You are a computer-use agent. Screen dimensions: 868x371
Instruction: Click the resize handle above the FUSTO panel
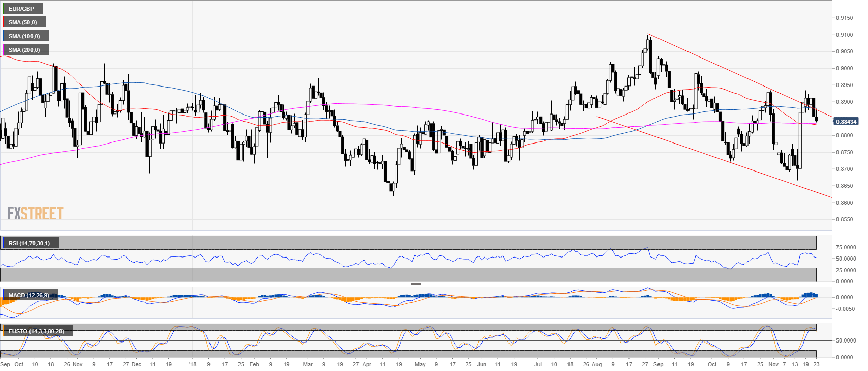[415, 321]
